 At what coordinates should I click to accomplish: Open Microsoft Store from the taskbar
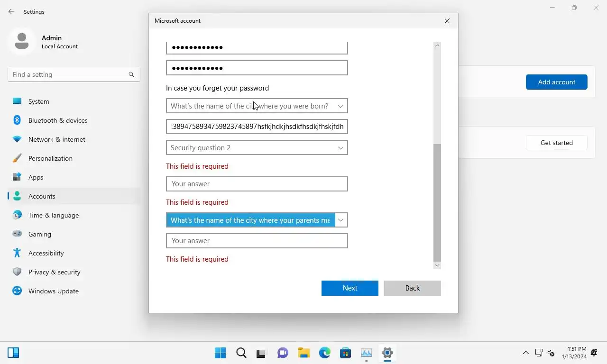coord(346,353)
